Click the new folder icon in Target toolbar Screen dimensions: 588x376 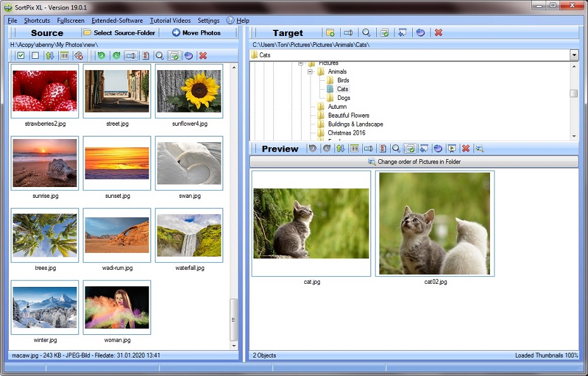(x=330, y=33)
